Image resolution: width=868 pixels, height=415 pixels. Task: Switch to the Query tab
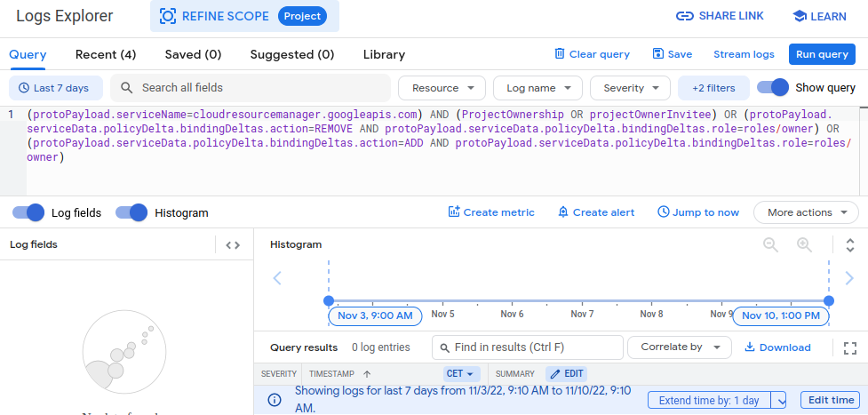pos(28,55)
